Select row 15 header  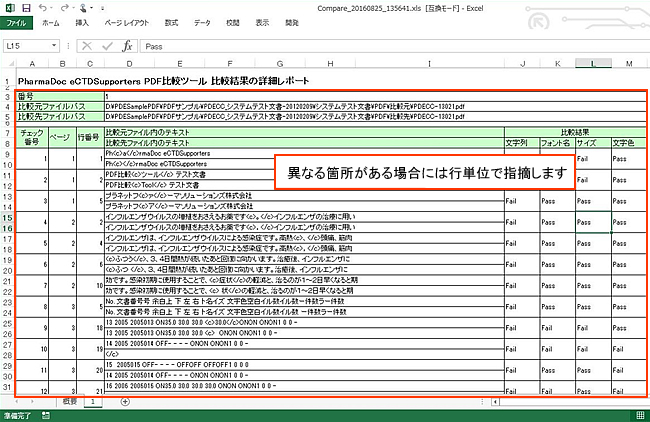point(7,217)
